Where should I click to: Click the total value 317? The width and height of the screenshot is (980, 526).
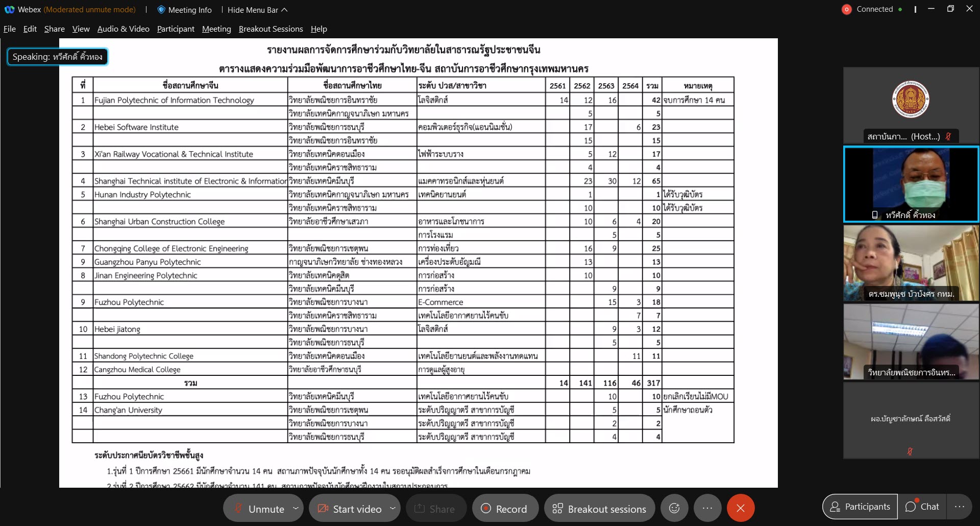653,383
